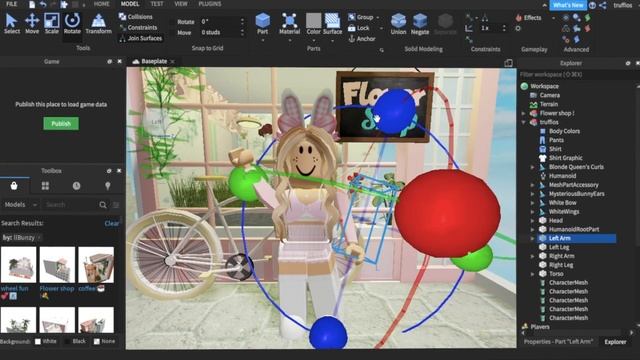Click the Toolbox search magnifier
640x360 pixels.
(x=103, y=204)
